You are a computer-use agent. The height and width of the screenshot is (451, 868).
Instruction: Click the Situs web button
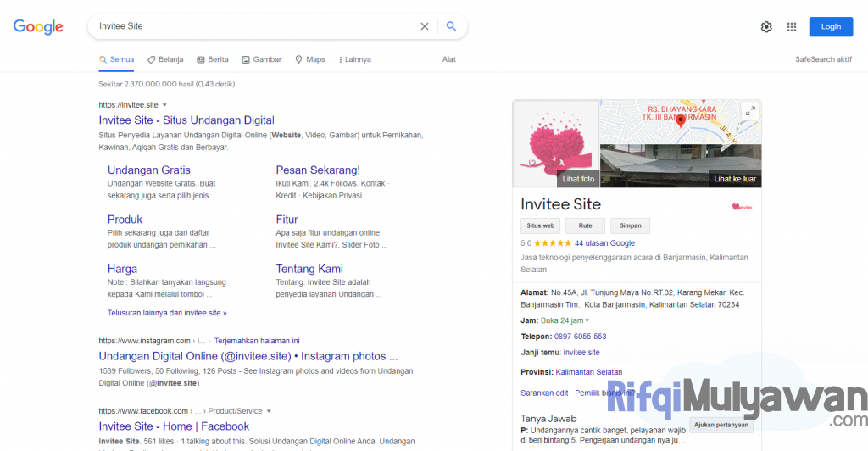[x=540, y=225]
